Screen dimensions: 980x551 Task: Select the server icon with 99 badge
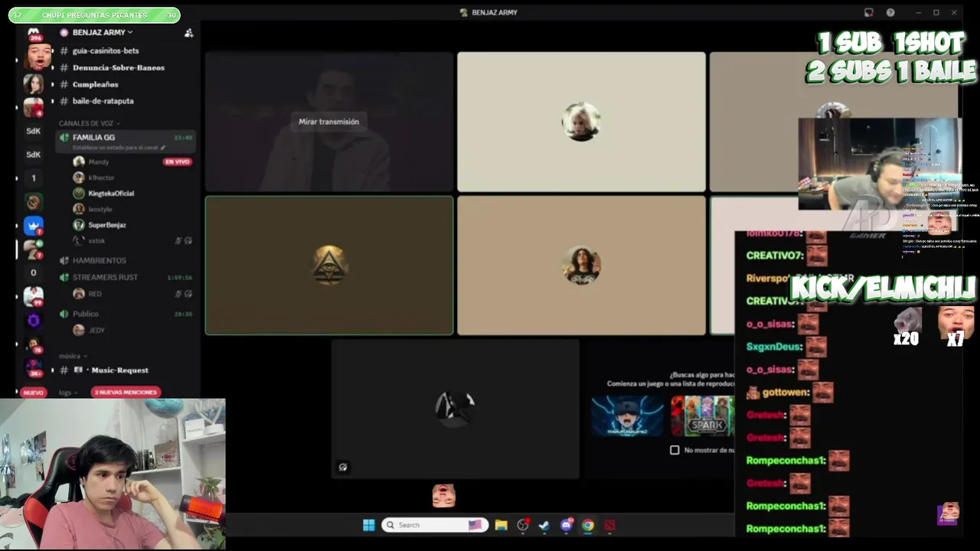pyautogui.click(x=34, y=296)
